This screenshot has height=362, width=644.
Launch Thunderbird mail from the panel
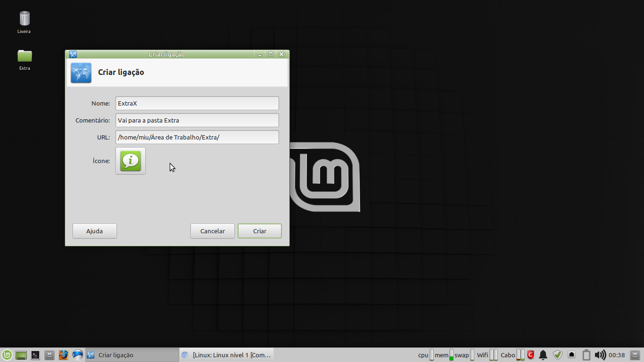pos(78,355)
